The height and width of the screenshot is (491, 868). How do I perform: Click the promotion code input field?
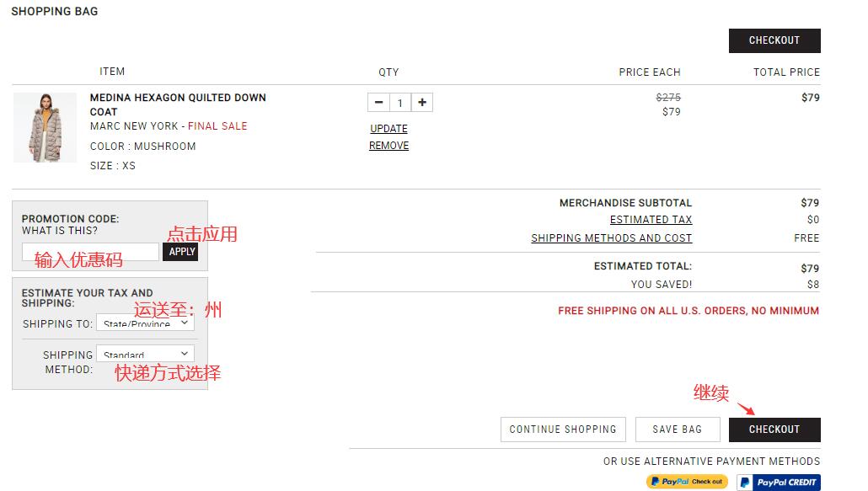coord(90,251)
